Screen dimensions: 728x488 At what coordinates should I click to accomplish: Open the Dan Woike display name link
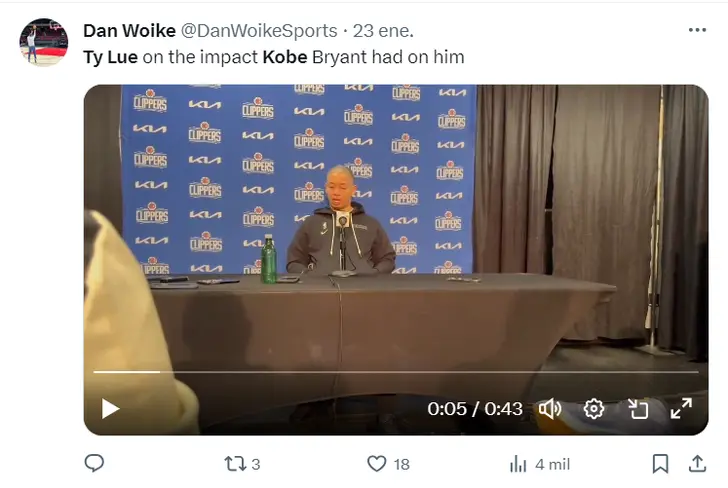point(130,31)
